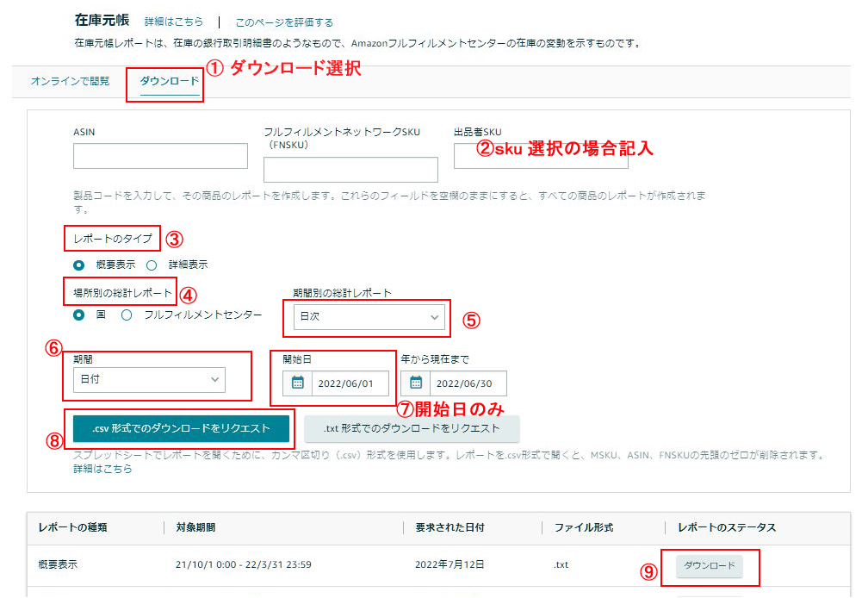Open the ダウンロード tab
The height and width of the screenshot is (598, 868).
pos(169,81)
